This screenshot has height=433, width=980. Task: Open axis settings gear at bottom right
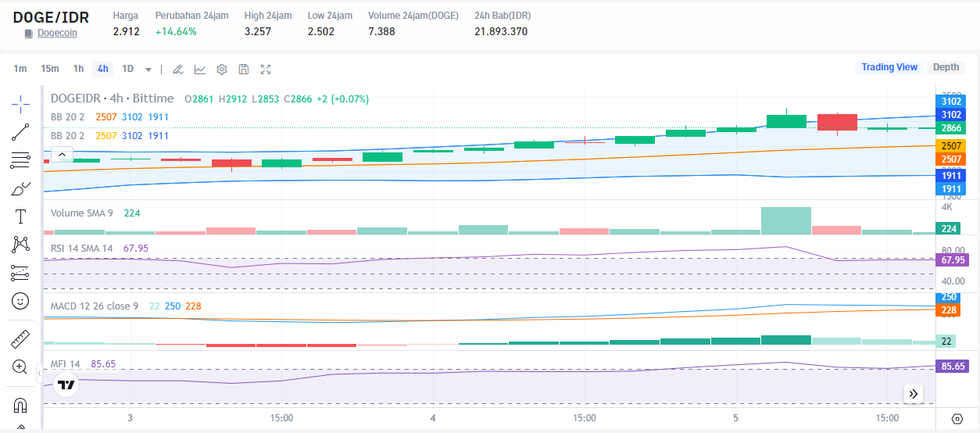(957, 418)
